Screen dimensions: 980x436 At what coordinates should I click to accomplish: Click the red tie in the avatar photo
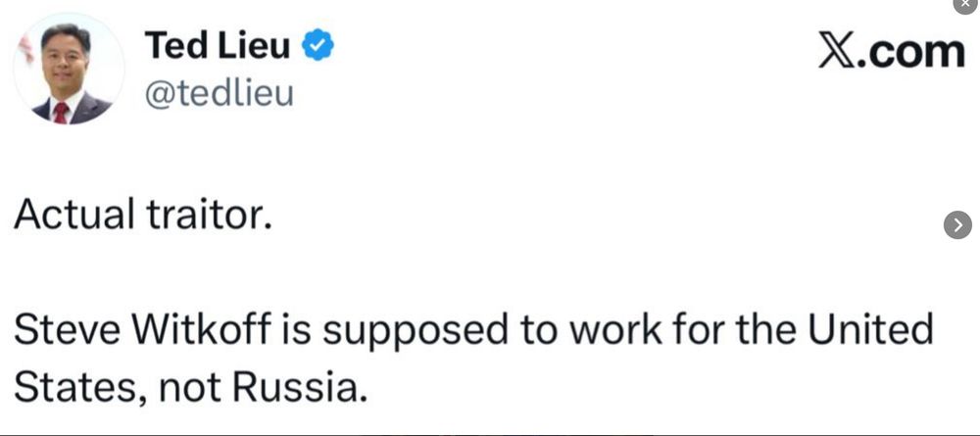tap(61, 110)
